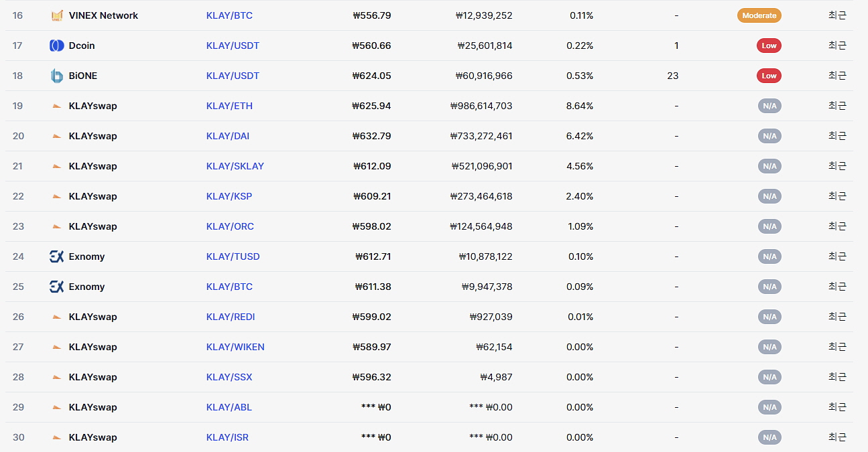The width and height of the screenshot is (868, 452).
Task: Open the KLAY/ISR pair link
Action: click(227, 437)
